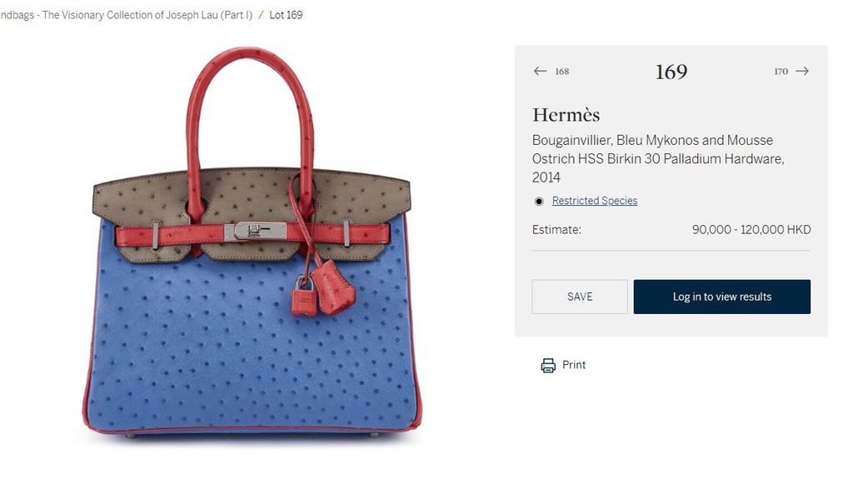Click the estimate price 90,000 - 120,000 HKD
Viewport: 853px width, 504px height.
tap(751, 230)
